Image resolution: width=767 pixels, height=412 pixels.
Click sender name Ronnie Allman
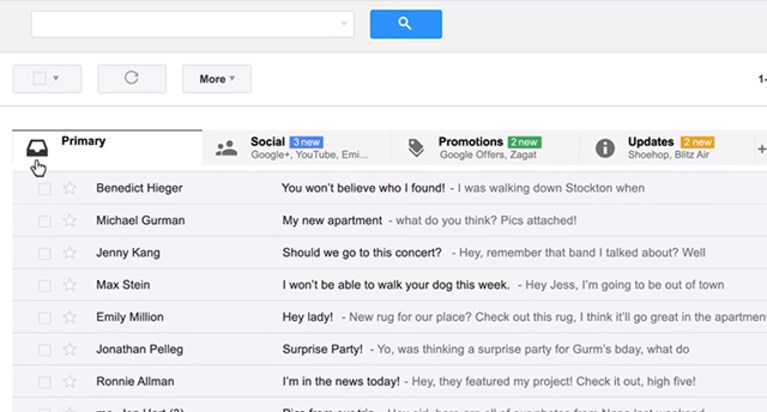coord(135,381)
